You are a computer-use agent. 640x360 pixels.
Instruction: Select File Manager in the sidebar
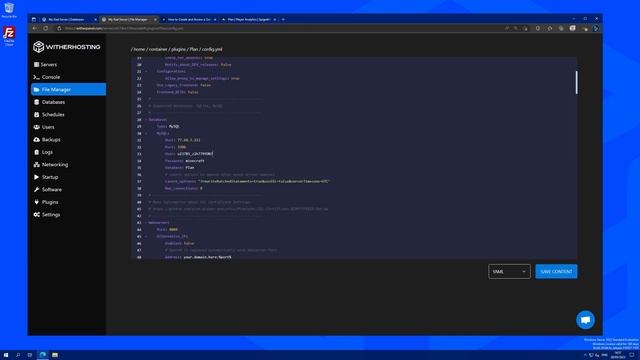68,89
